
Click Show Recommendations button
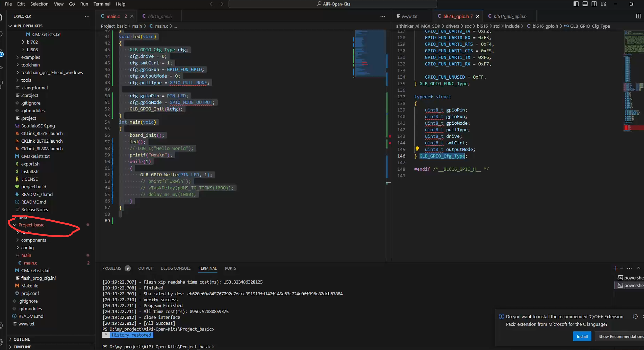coord(620,336)
